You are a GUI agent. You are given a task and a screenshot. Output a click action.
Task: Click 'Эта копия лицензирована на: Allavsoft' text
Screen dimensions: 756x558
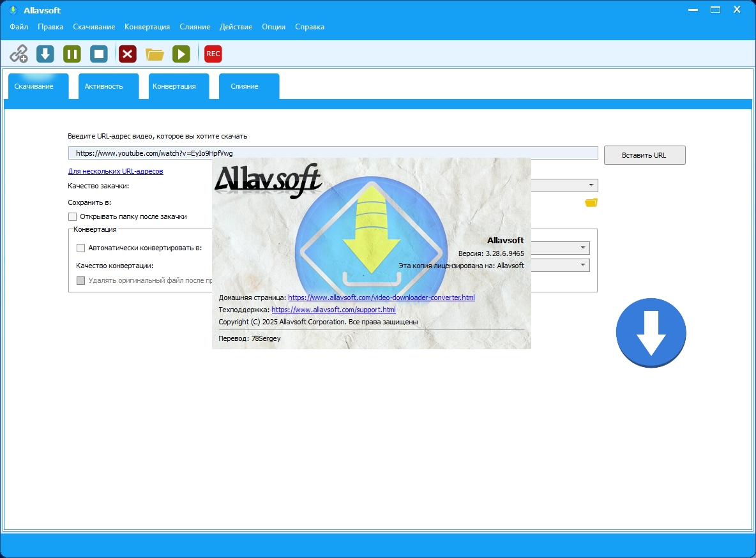(x=462, y=266)
